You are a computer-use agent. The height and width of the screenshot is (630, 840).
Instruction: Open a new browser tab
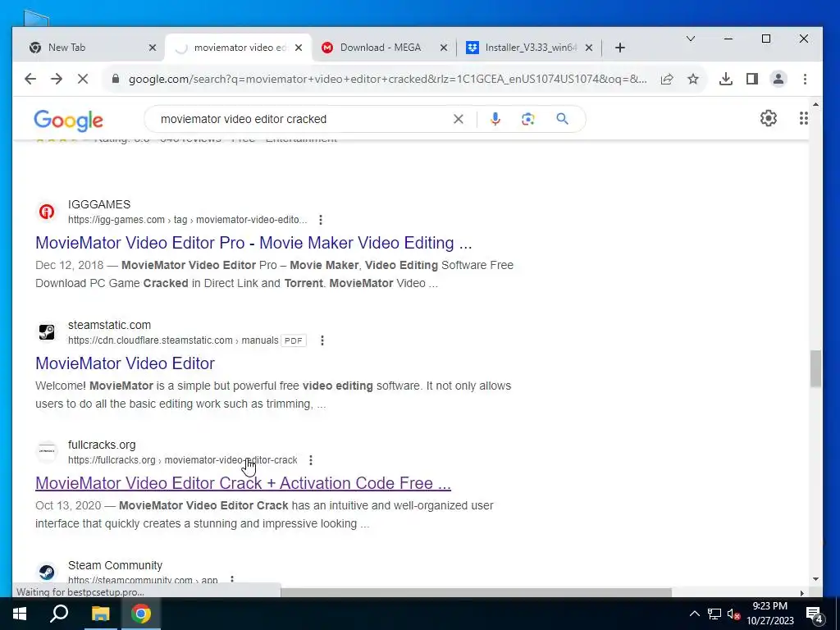pyautogui.click(x=620, y=48)
